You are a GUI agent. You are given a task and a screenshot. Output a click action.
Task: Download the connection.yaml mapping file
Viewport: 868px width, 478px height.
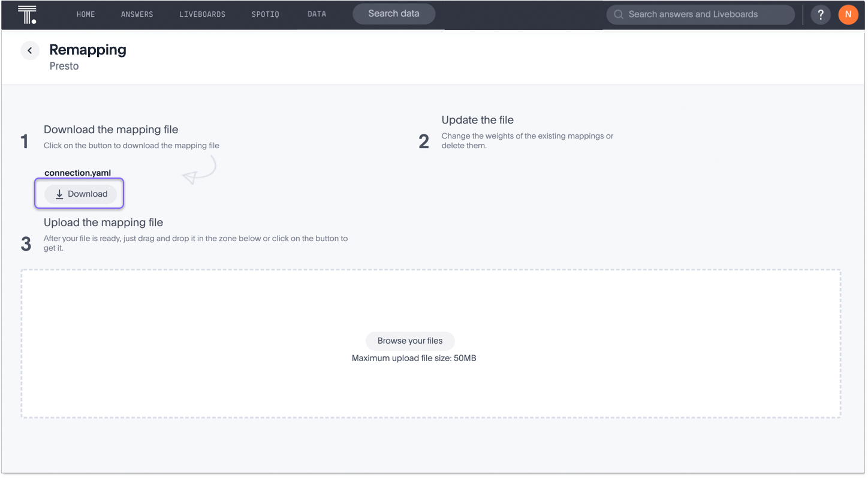[80, 194]
